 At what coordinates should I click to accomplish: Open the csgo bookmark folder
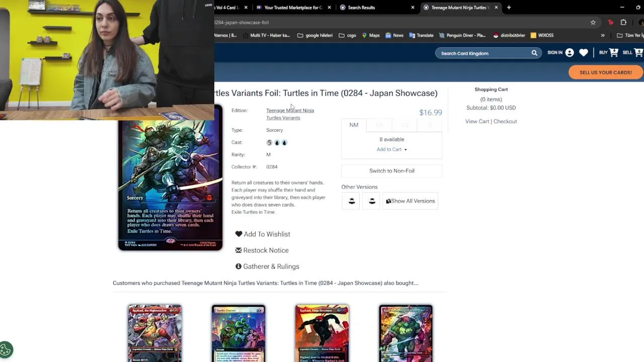[x=347, y=35]
